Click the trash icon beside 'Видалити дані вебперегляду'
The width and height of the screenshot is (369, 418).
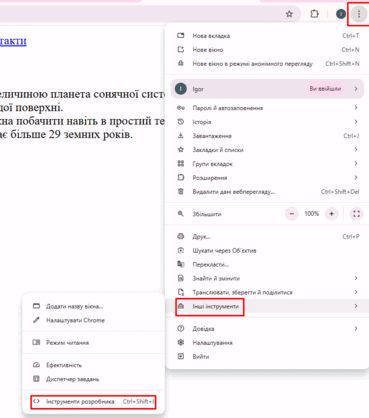point(181,191)
